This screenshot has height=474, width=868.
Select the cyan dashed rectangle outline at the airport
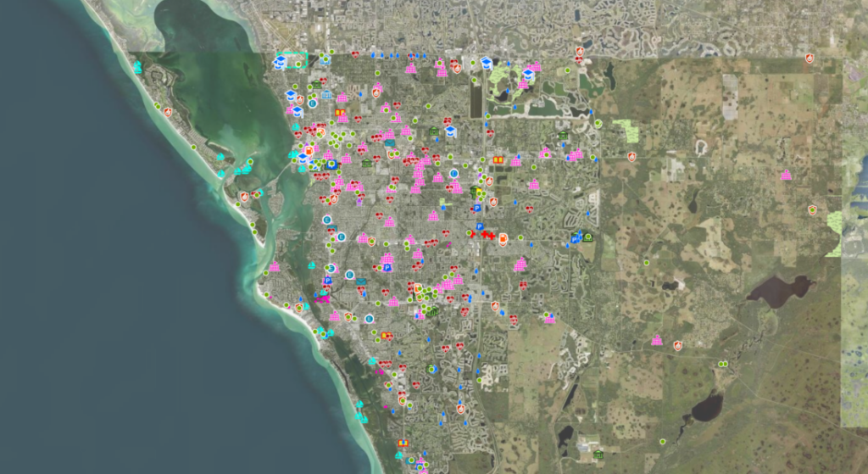click(292, 60)
